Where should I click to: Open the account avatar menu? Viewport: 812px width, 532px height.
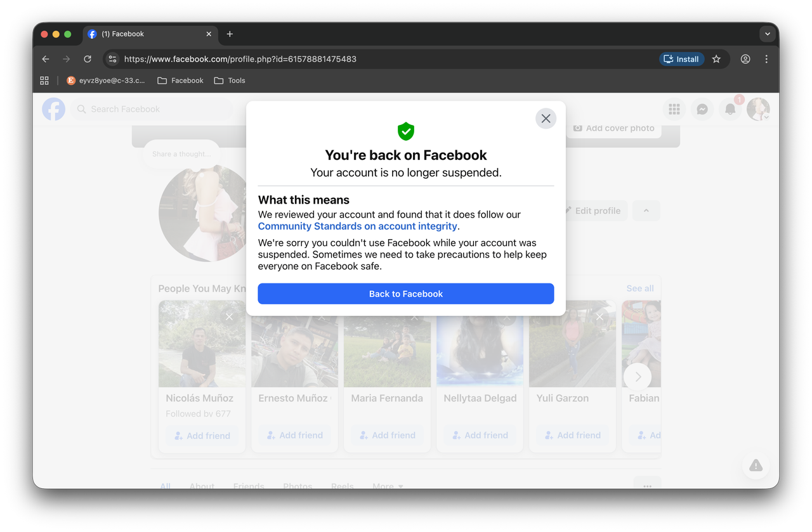pos(758,109)
